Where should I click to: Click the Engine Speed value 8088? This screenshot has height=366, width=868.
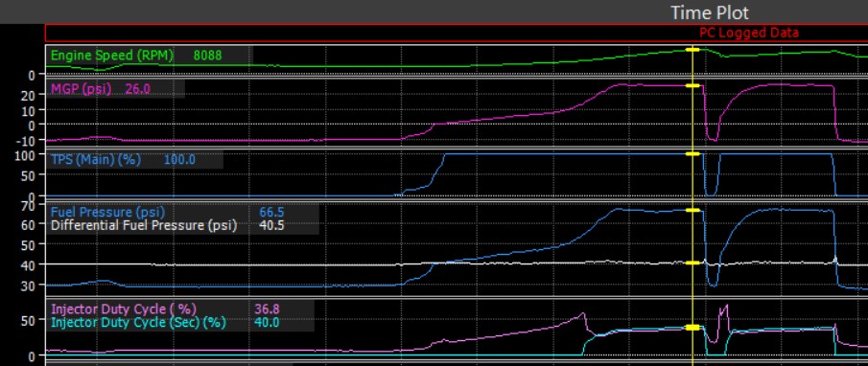click(x=207, y=56)
